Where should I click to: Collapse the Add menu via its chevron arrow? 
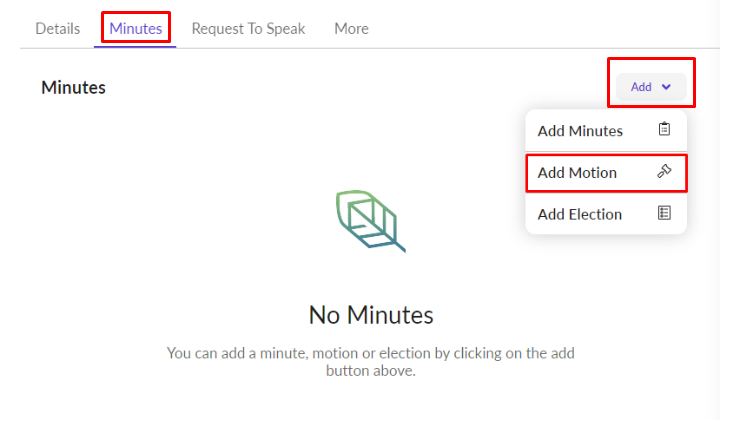point(667,87)
